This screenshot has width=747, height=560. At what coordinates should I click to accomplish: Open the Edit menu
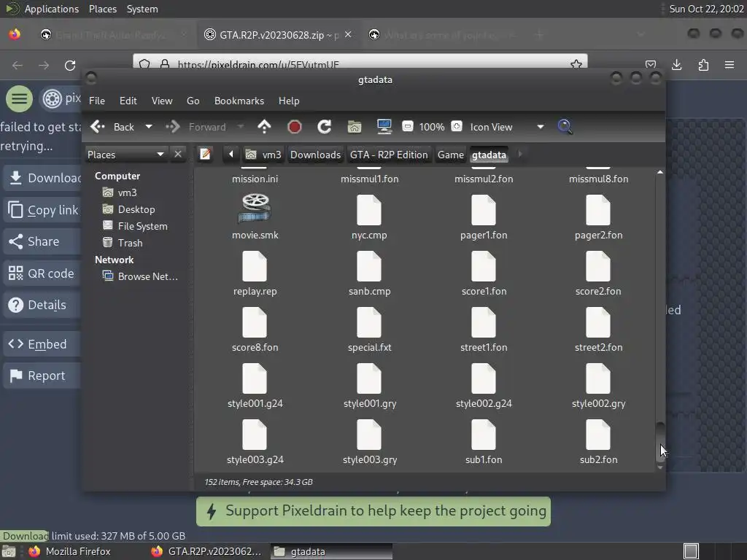coord(128,101)
